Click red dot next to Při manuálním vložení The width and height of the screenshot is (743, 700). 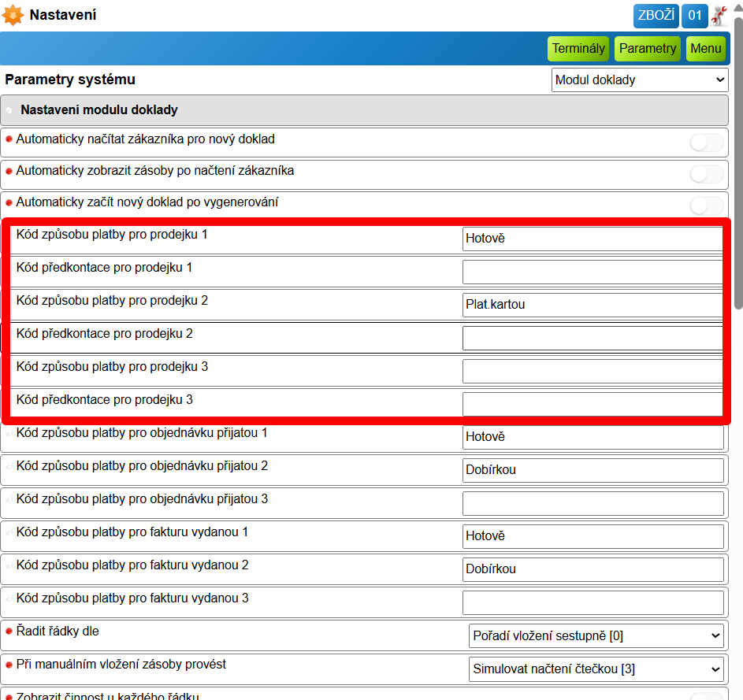coord(9,665)
